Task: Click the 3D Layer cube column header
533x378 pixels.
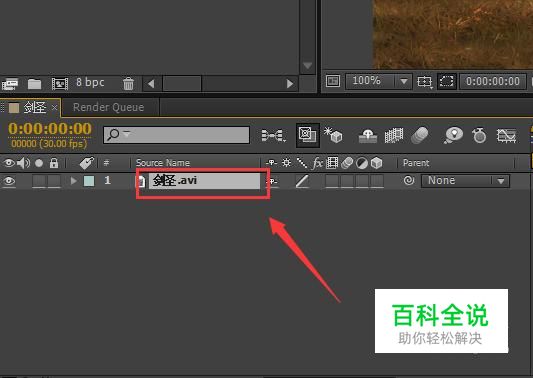Action: (377, 163)
